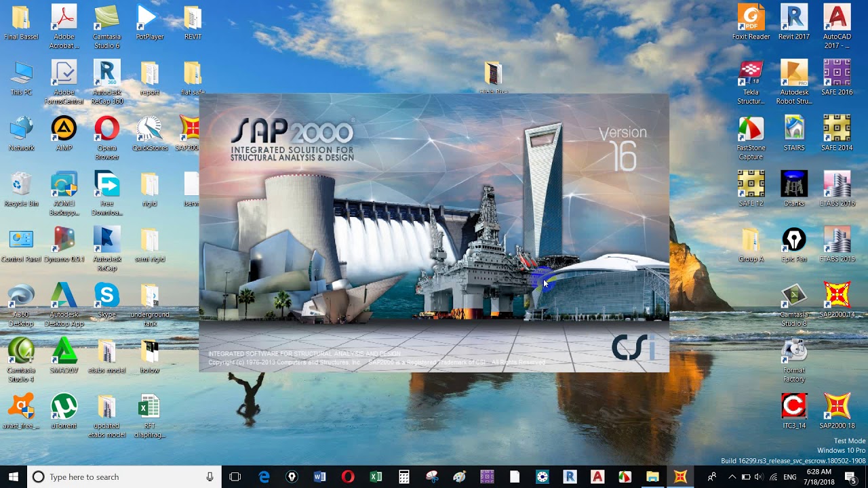The width and height of the screenshot is (868, 488).
Task: Select the Free Download Manager desktop icon
Action: [x=106, y=193]
